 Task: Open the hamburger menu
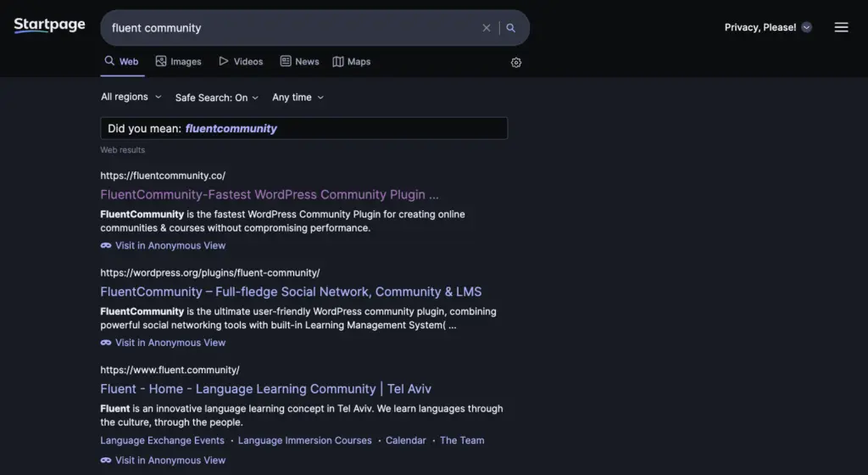pyautogui.click(x=841, y=27)
